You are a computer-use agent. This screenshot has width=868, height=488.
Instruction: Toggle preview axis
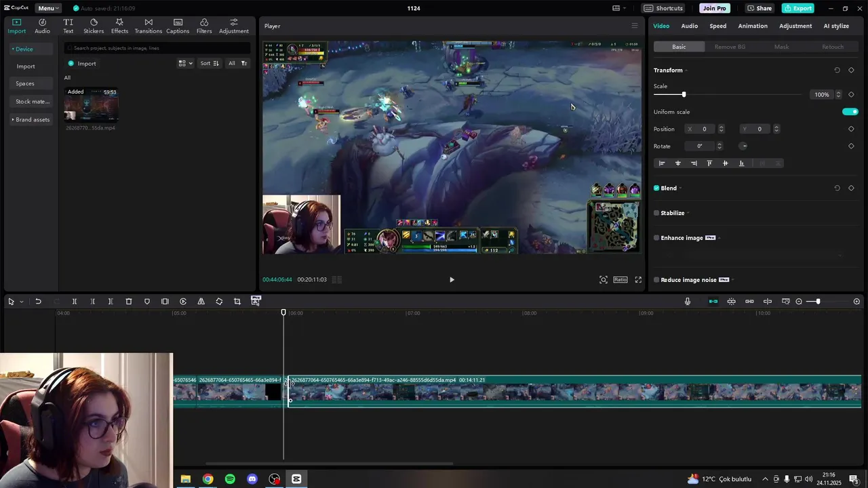768,302
